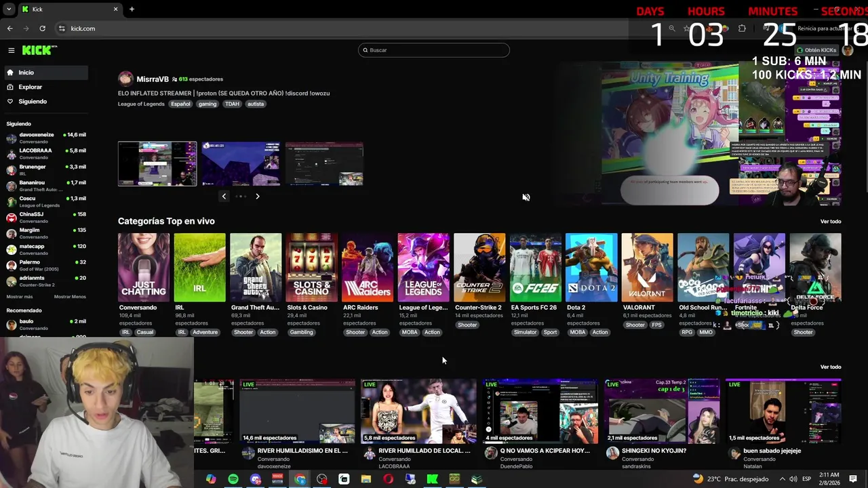Open File Explorer from the taskbar
The height and width of the screenshot is (488, 868).
[x=366, y=479]
